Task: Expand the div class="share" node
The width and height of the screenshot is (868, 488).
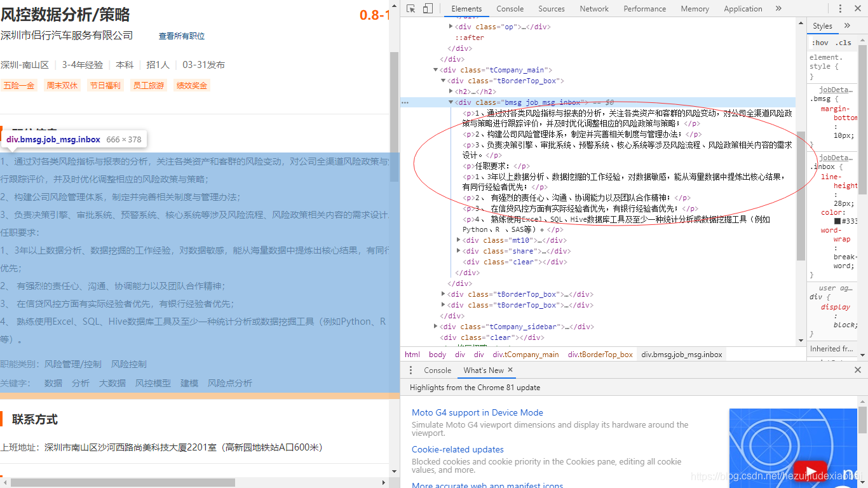Action: (x=459, y=251)
